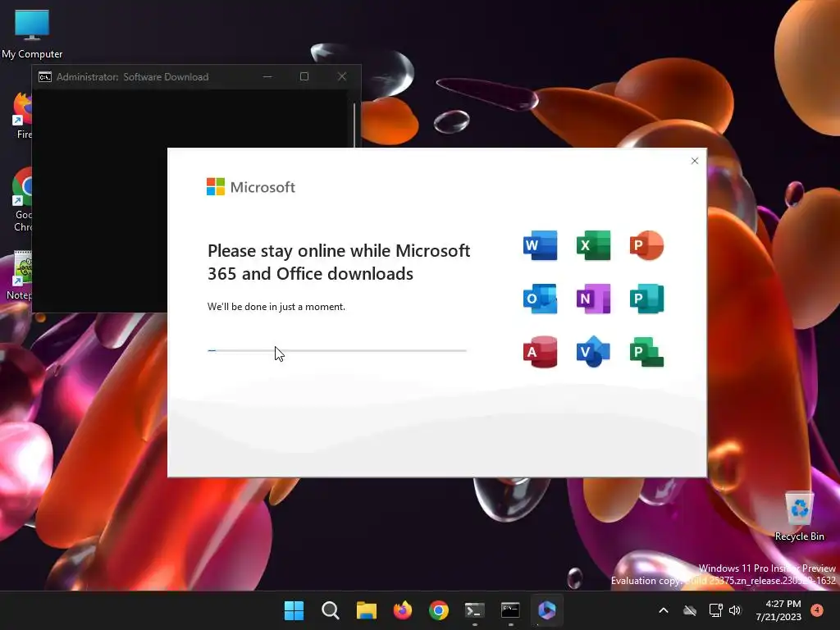840x630 pixels.
Task: Launch Firefox from the taskbar
Action: click(x=402, y=610)
